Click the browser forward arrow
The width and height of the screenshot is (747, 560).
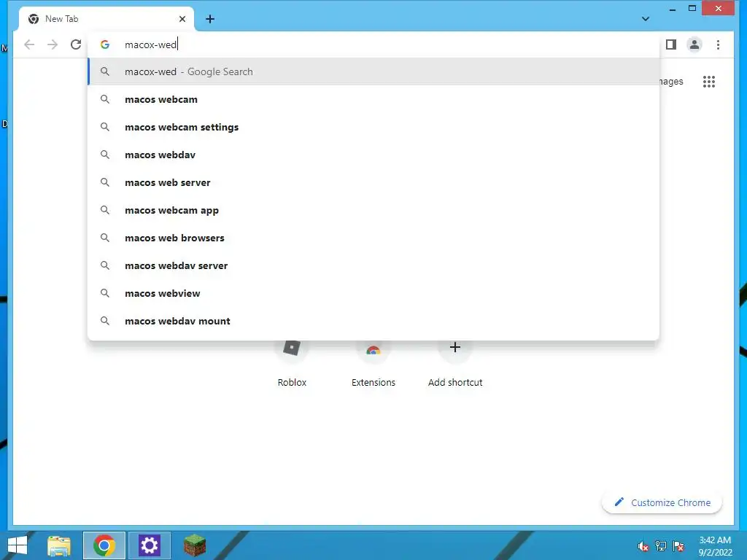[53, 44]
